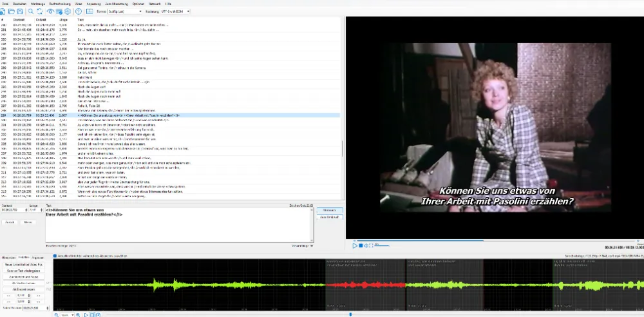Open visual sync eye icon
The image size is (644, 317).
click(50, 12)
